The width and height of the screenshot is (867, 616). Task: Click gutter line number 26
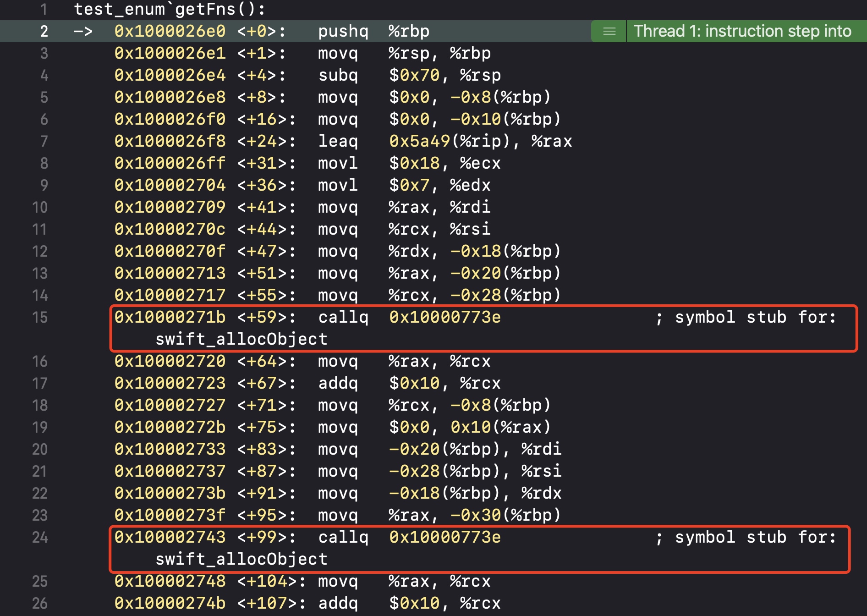pyautogui.click(x=40, y=603)
